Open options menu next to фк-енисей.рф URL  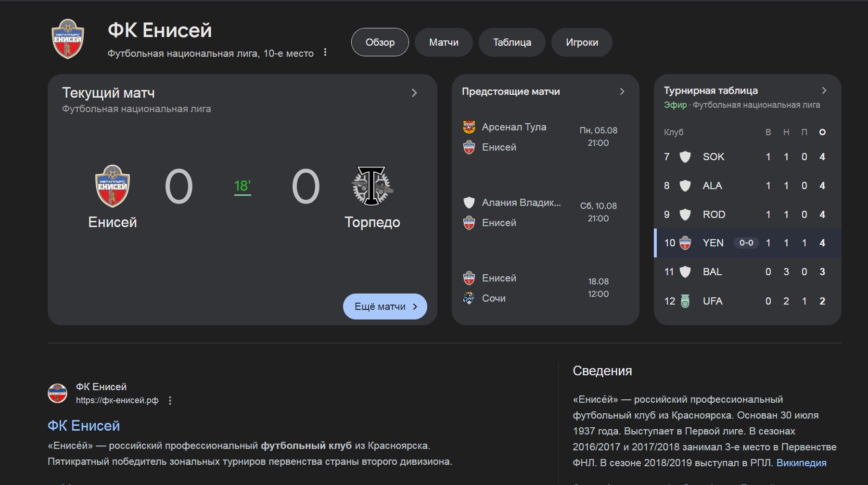point(170,400)
